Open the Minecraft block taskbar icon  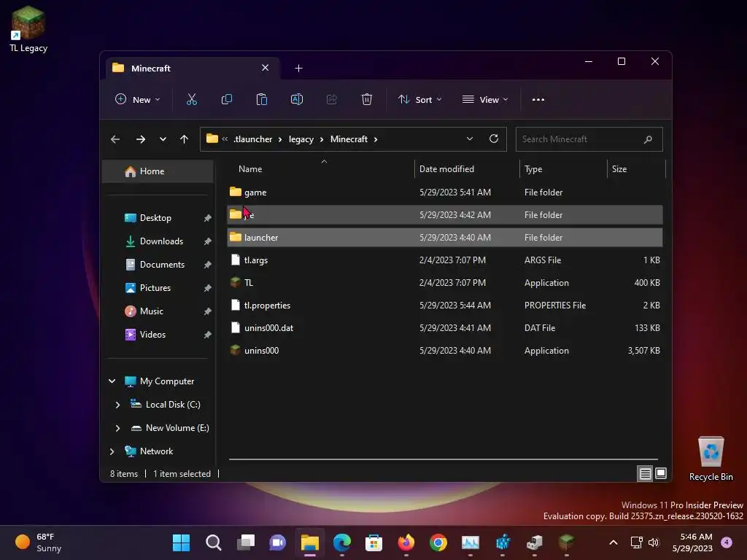coord(566,542)
